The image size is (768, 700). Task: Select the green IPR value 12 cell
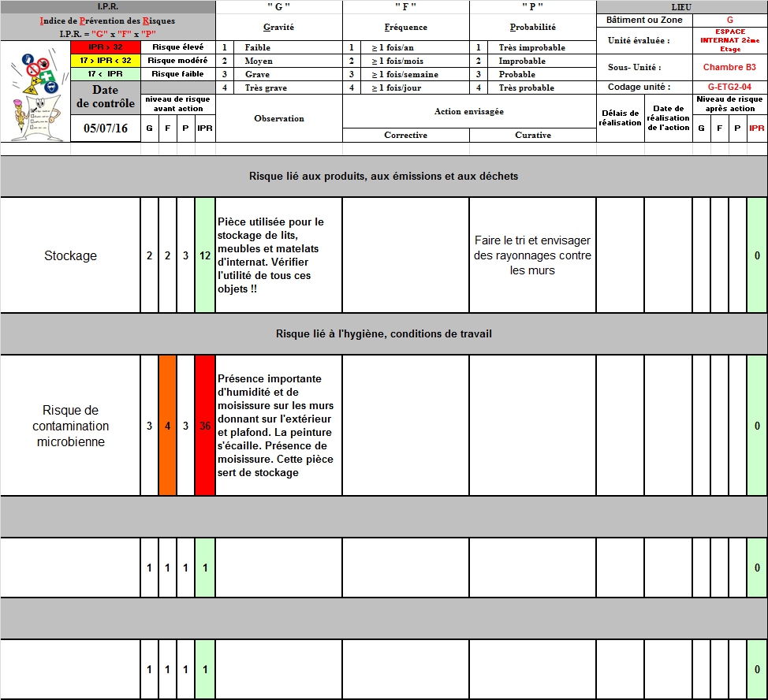[x=205, y=255]
